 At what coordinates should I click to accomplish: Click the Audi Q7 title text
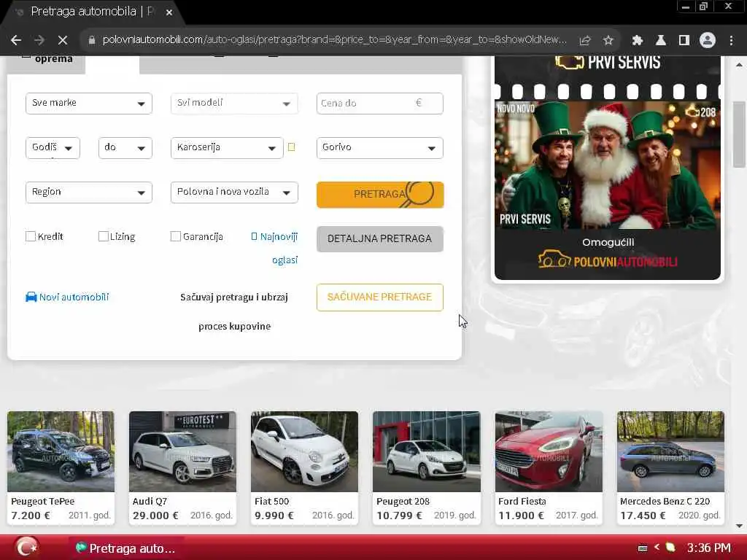pyautogui.click(x=150, y=502)
